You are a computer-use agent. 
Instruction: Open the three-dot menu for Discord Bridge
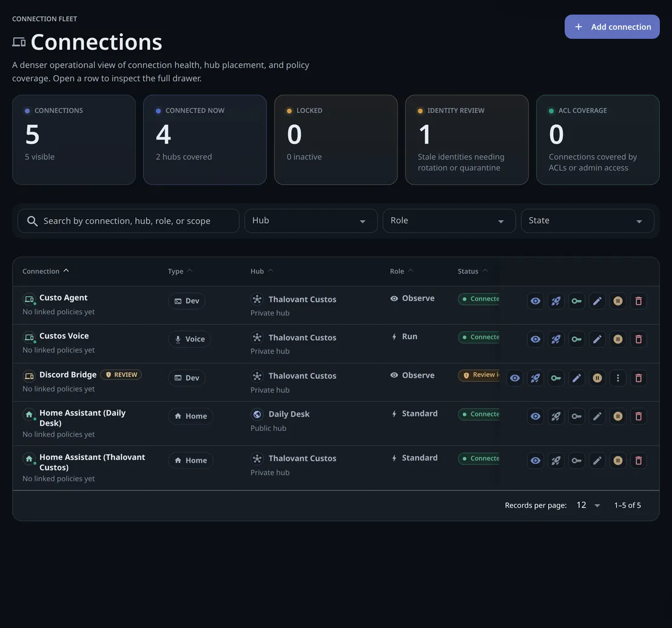(x=617, y=378)
